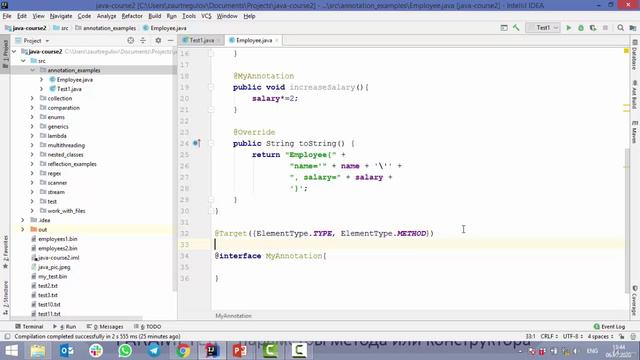Open PowerPoint from the taskbar
Screen dimensions: 640x360
[x=240, y=351]
